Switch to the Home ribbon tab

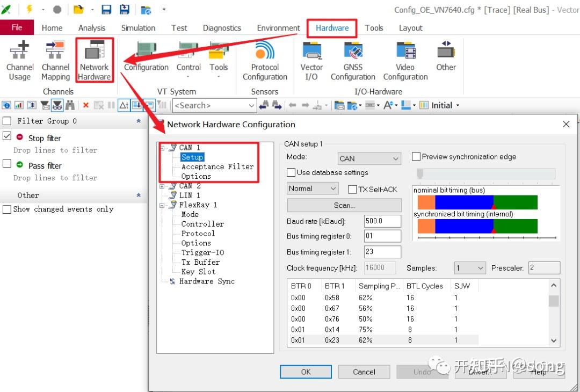pos(52,28)
